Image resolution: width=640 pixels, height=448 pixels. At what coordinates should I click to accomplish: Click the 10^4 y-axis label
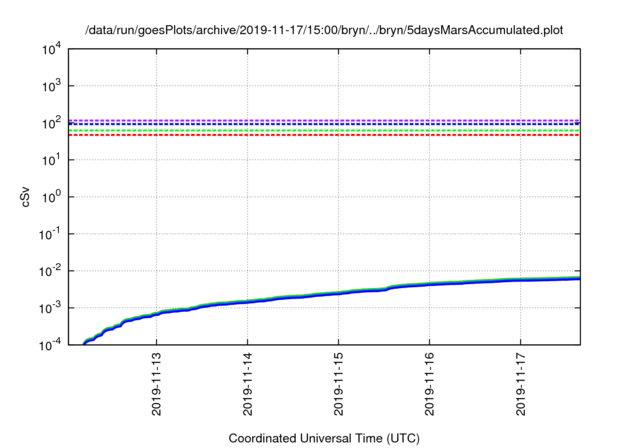(x=52, y=49)
